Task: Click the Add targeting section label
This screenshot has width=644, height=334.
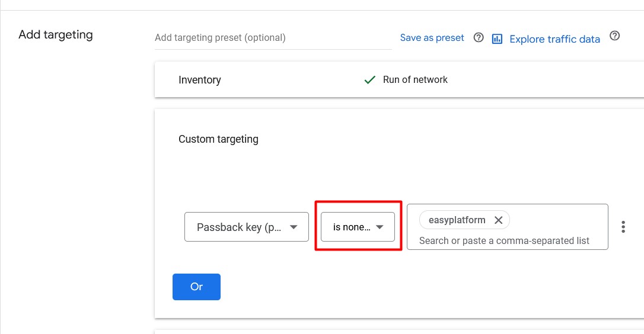Action: [56, 34]
